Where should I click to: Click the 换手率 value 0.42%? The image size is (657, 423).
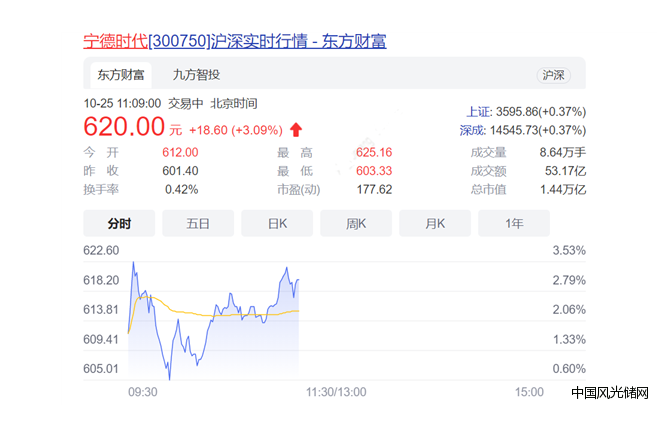(x=181, y=190)
